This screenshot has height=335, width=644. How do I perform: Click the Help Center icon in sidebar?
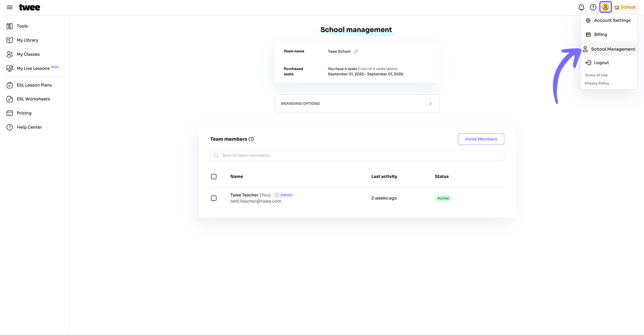coord(10,127)
